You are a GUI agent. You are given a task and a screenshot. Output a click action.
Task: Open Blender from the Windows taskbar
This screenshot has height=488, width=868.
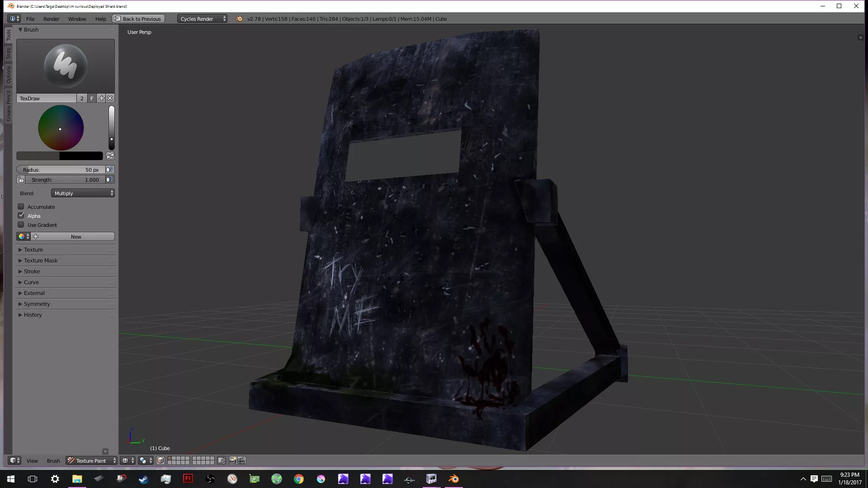pyautogui.click(x=453, y=479)
